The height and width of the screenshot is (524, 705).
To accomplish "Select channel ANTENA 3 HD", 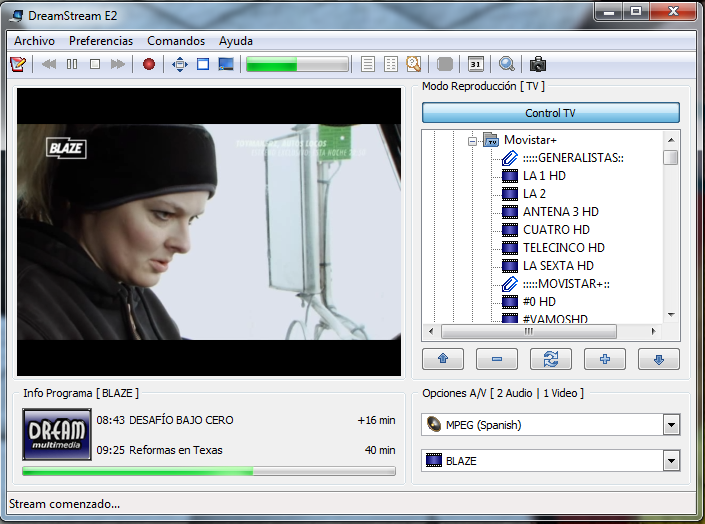I will (x=561, y=212).
